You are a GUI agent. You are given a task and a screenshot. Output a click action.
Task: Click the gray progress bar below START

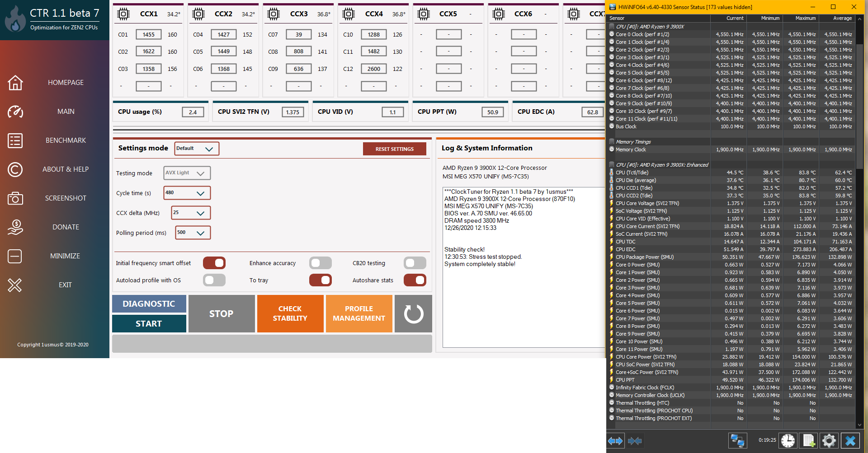coord(272,344)
